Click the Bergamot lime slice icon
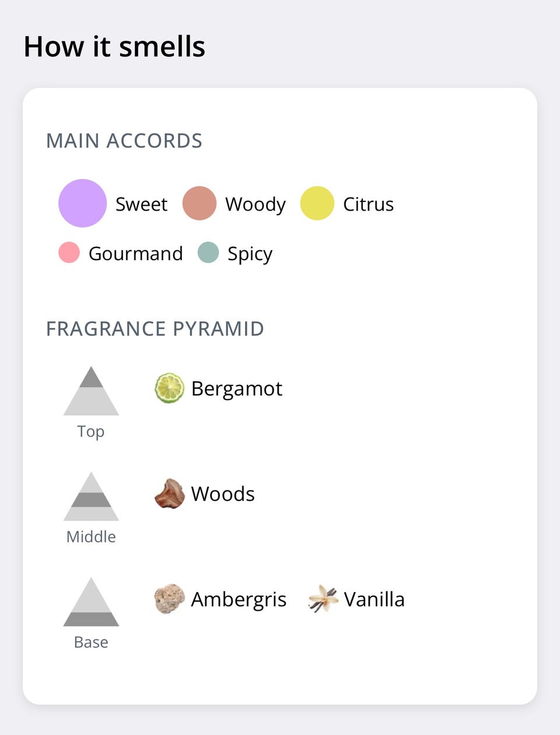This screenshot has height=735, width=560. pyautogui.click(x=169, y=388)
